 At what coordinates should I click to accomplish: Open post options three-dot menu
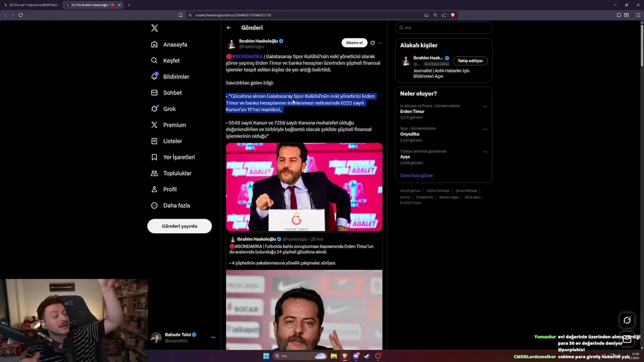(x=380, y=43)
